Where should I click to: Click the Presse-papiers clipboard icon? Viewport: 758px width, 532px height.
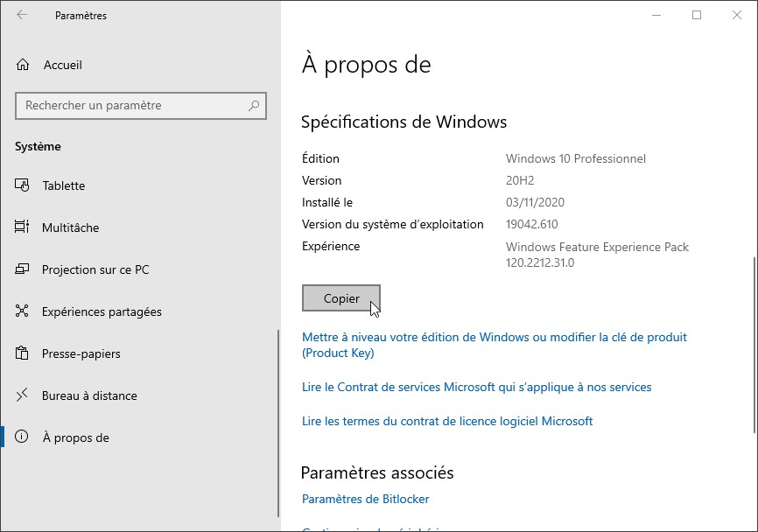(23, 353)
